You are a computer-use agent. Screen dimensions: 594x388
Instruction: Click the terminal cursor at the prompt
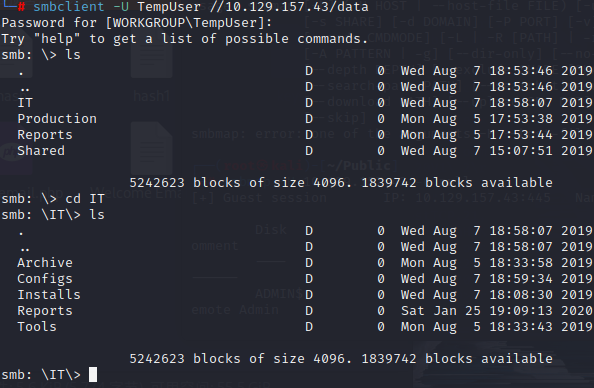pos(93,375)
